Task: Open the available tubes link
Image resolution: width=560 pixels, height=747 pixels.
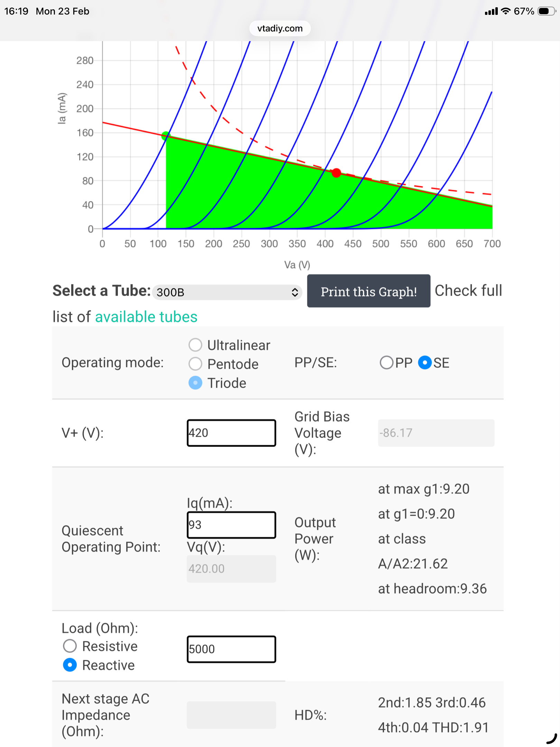Action: pos(146,317)
